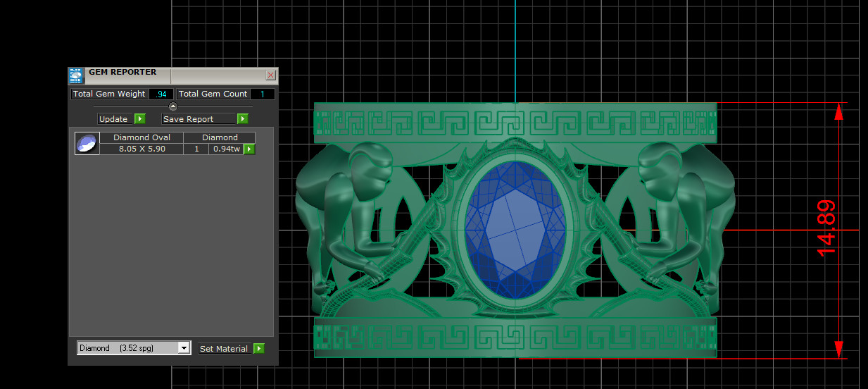
Task: Click the Gem Reporter panel icon
Action: [x=76, y=75]
